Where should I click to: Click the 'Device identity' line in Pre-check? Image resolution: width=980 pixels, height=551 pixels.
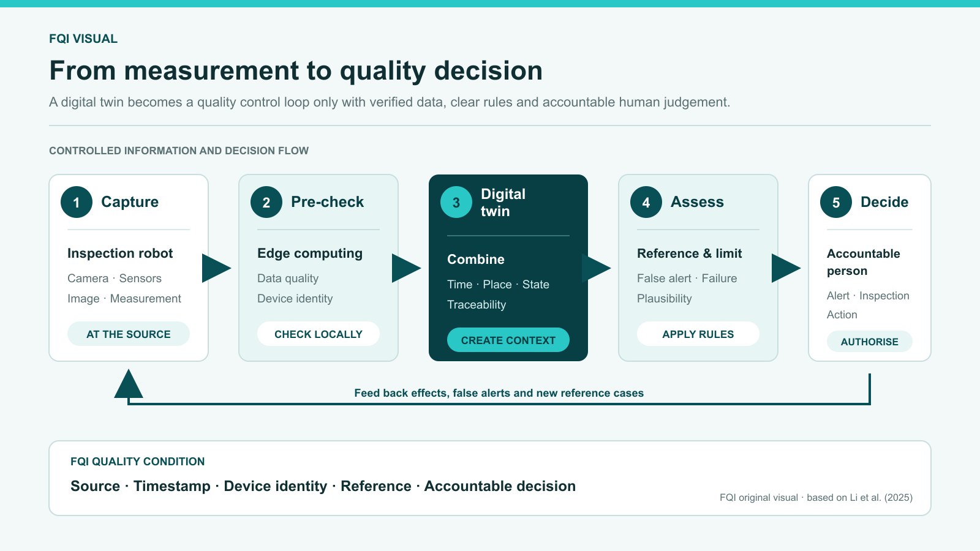click(295, 299)
